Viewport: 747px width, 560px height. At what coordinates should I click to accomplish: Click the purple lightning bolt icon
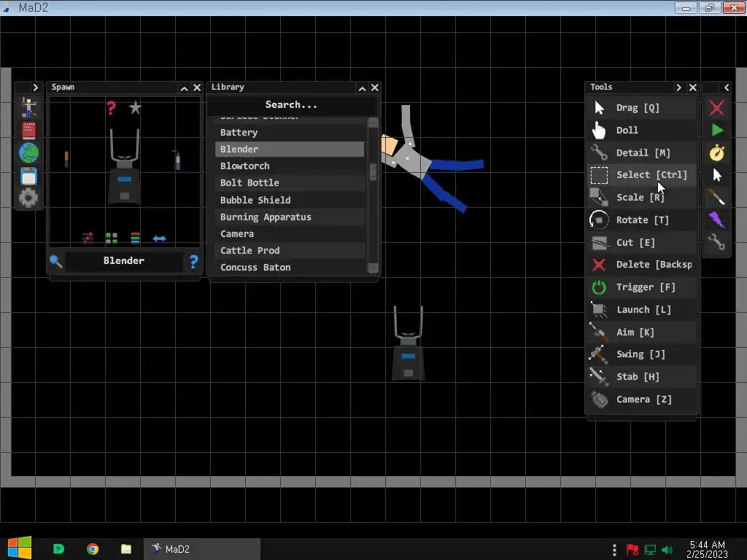(x=716, y=219)
